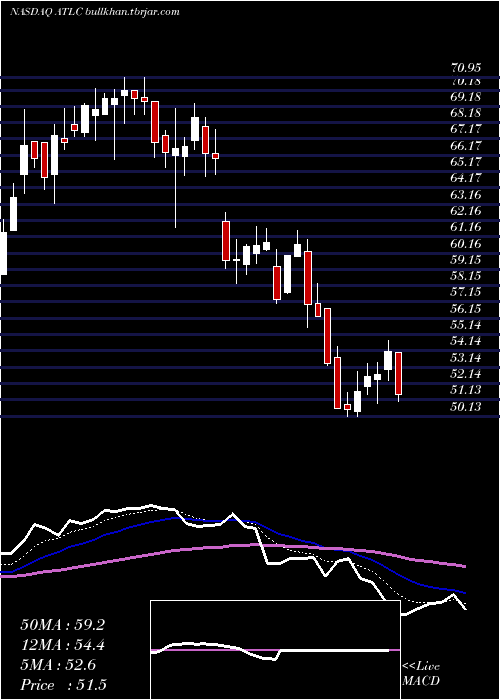500x700 pixels.
Task: Select the 58.15 price axis label
Action: [x=466, y=276]
